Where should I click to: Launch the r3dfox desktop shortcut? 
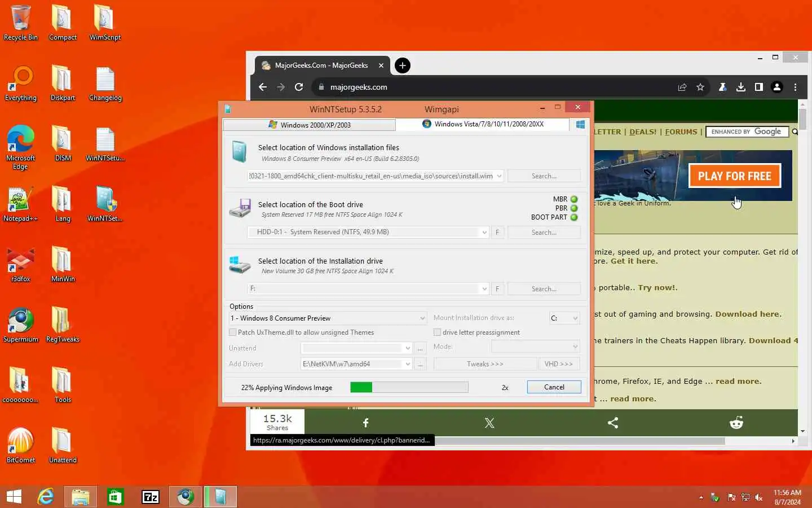[x=21, y=265]
